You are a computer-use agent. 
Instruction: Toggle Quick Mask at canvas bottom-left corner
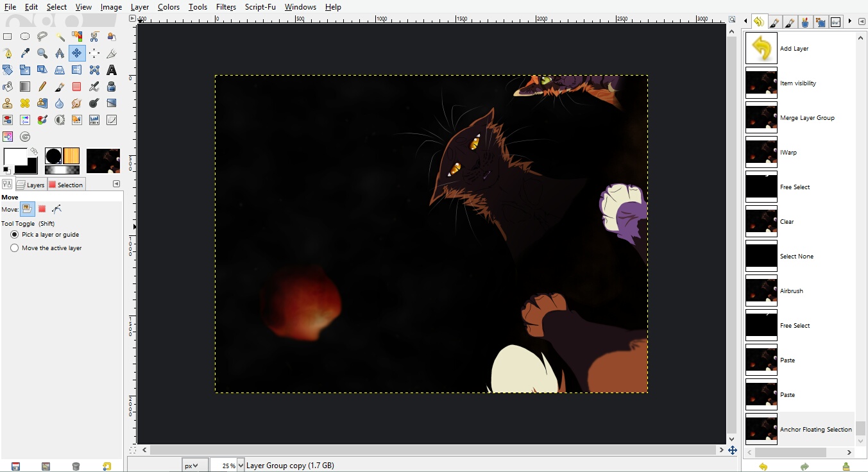click(x=133, y=450)
